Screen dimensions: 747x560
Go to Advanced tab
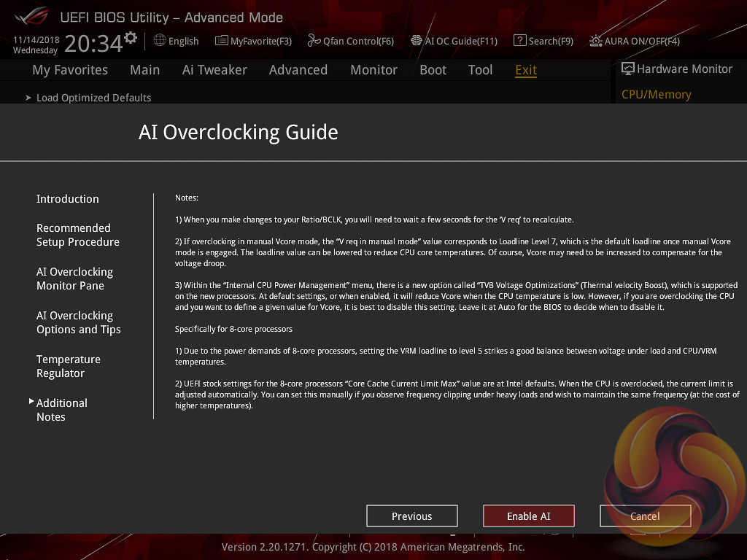[298, 70]
